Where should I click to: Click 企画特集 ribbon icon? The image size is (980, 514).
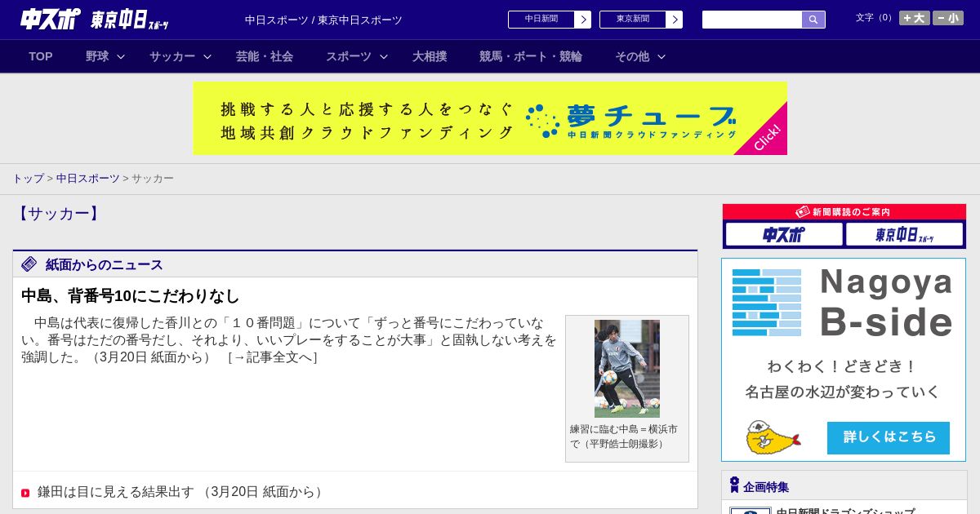click(x=734, y=485)
